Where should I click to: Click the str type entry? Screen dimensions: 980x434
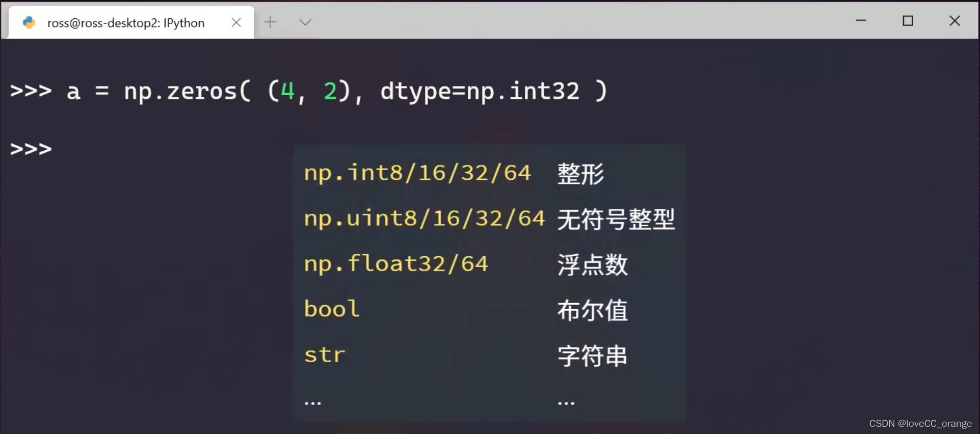tap(325, 355)
